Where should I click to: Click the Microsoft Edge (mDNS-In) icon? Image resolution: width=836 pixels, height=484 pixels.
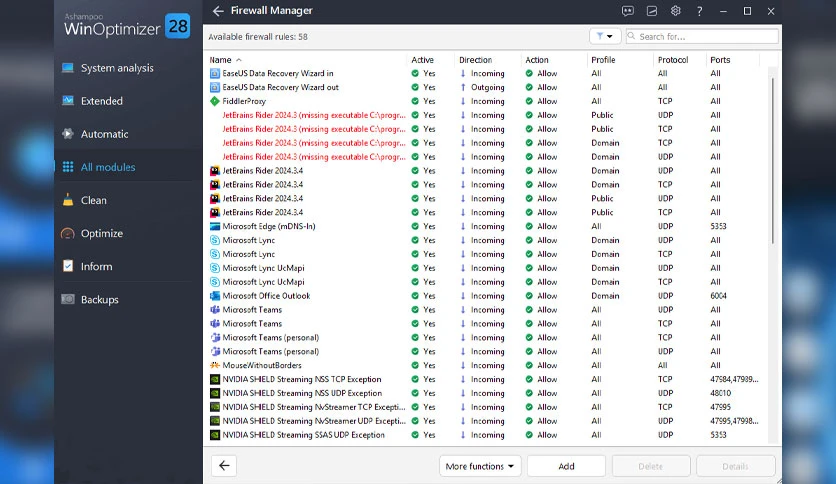coord(215,226)
